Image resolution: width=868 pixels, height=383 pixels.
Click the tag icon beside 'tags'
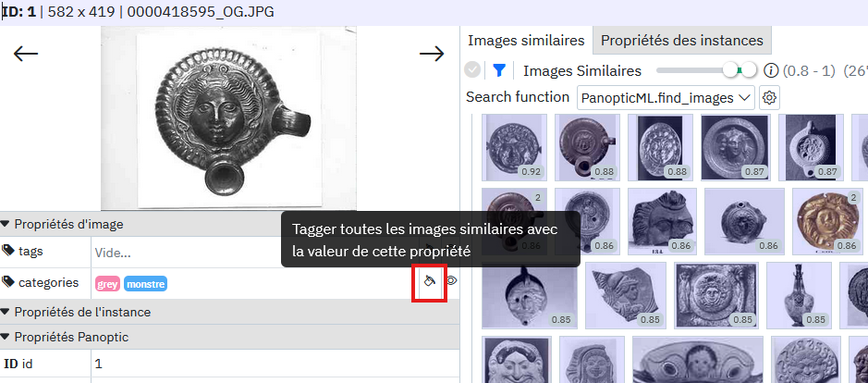click(x=7, y=251)
